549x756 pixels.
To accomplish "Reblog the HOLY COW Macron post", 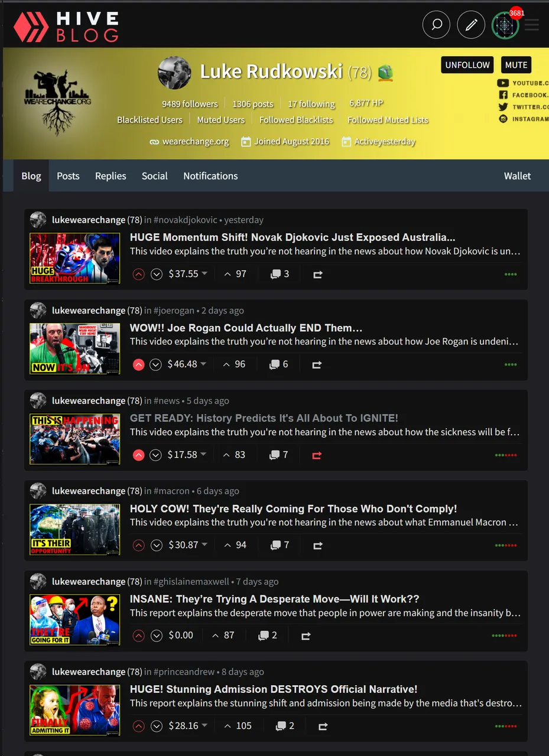I will click(317, 546).
